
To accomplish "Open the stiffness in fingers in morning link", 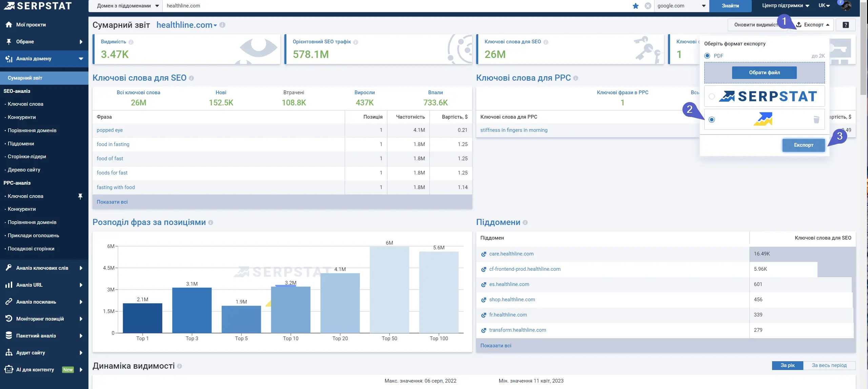I will pos(514,130).
